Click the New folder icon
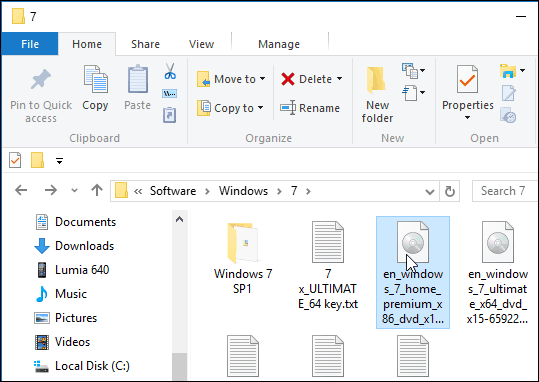 pos(376,80)
